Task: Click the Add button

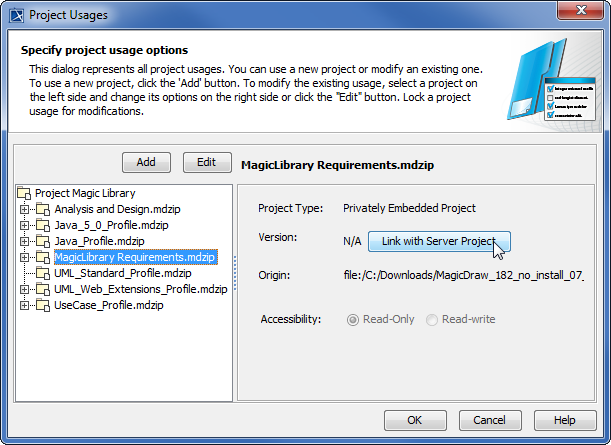Action: pyautogui.click(x=146, y=162)
